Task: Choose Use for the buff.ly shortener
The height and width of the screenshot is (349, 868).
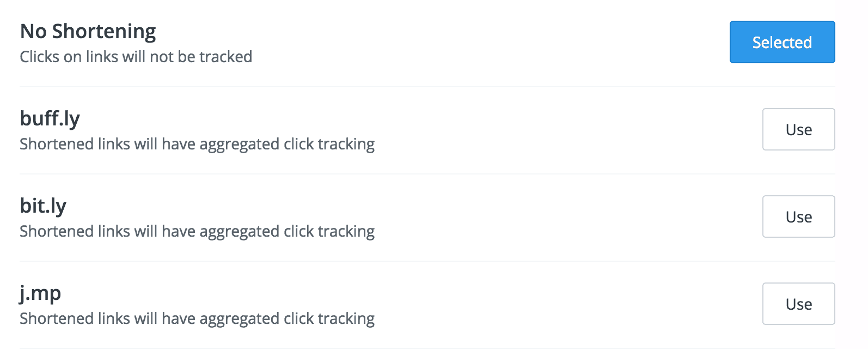Action: click(798, 129)
